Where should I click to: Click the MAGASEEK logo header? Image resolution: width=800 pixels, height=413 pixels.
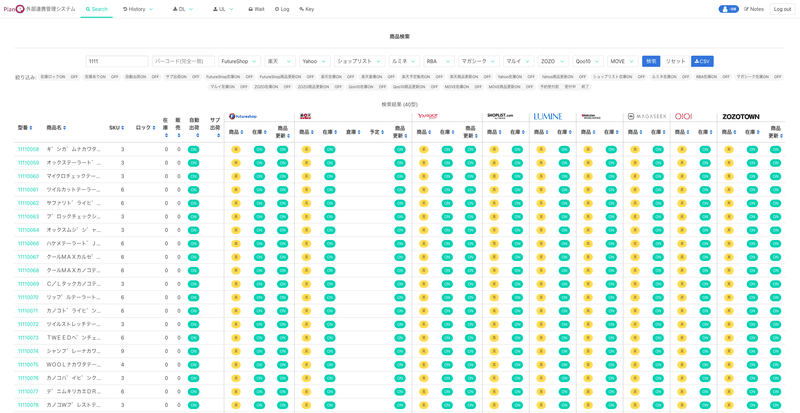click(647, 116)
